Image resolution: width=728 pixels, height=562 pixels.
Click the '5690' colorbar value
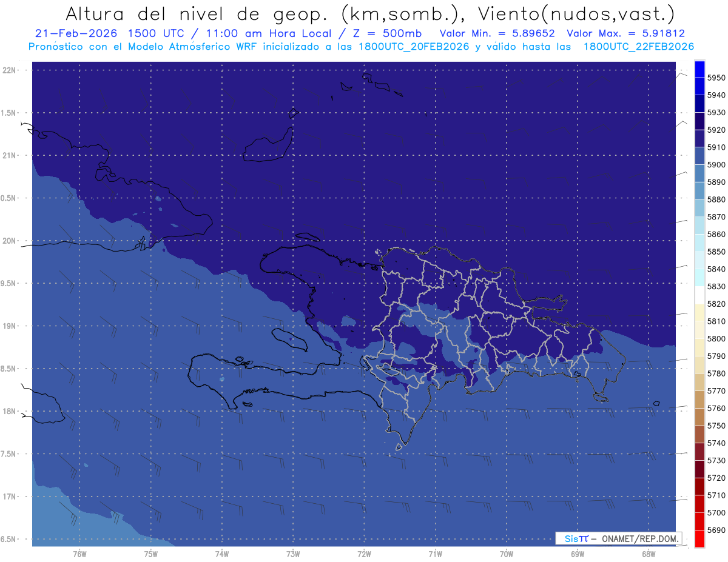716,530
